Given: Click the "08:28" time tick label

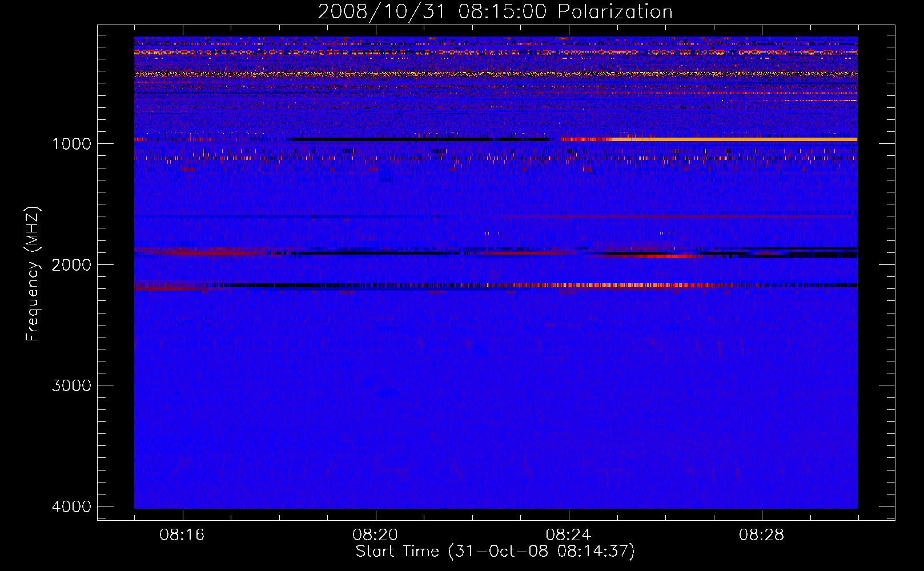Looking at the screenshot, I should [x=761, y=534].
